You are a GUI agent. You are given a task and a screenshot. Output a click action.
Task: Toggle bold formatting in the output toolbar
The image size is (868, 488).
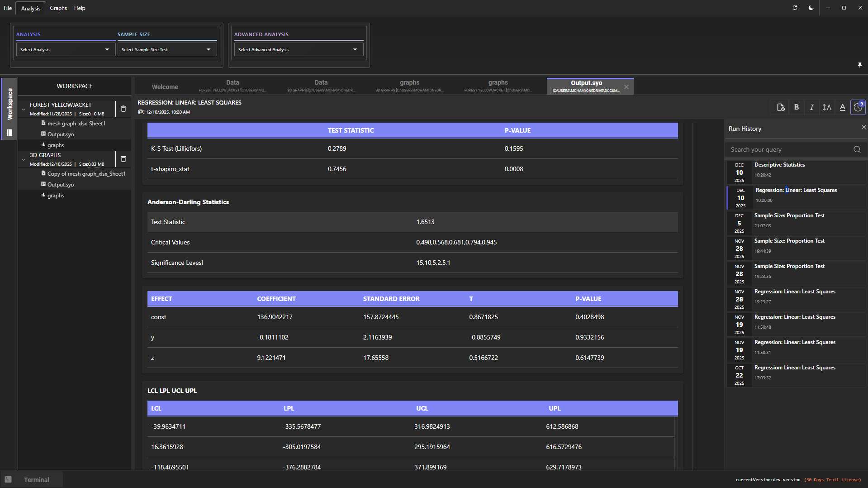click(x=797, y=107)
